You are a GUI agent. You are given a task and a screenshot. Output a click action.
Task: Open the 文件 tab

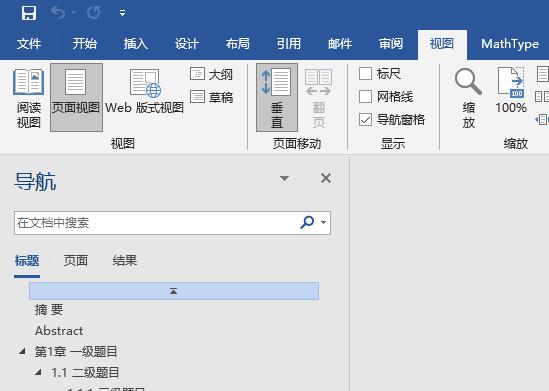point(29,44)
